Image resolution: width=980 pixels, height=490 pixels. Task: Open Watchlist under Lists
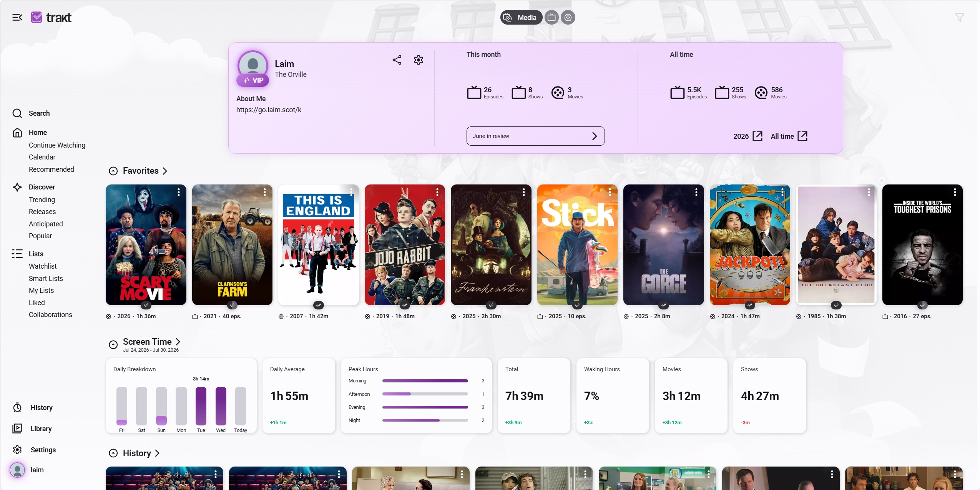pyautogui.click(x=43, y=266)
